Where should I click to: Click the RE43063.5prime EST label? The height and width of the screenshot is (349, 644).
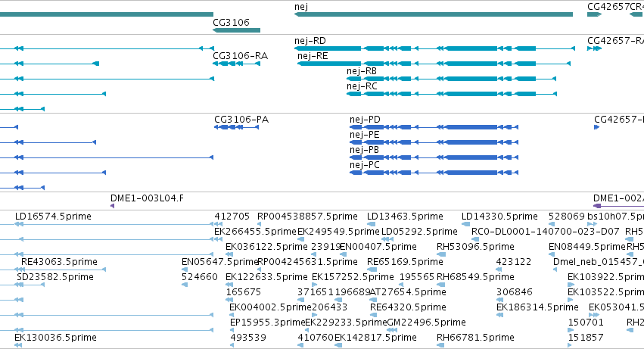59,262
